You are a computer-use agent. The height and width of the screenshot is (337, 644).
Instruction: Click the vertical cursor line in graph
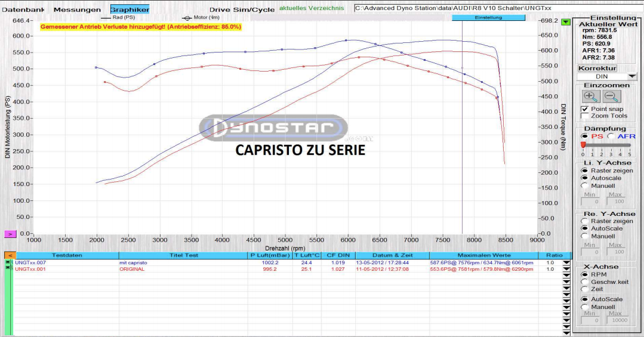463,127
